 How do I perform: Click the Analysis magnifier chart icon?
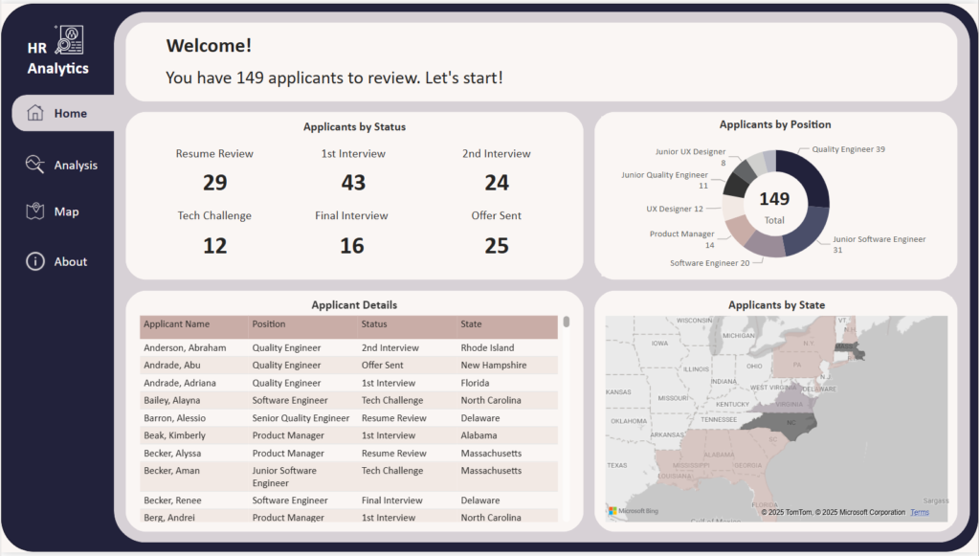click(x=35, y=165)
